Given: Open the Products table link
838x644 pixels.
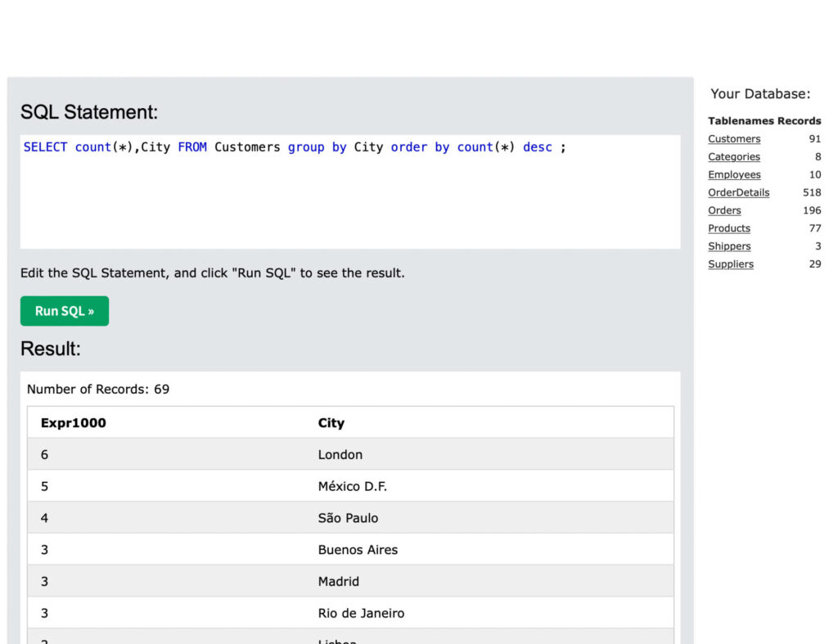Looking at the screenshot, I should pyautogui.click(x=728, y=229).
